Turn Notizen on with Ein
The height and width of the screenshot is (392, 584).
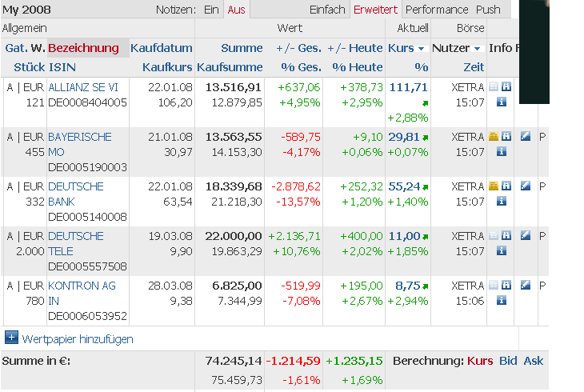click(x=211, y=10)
